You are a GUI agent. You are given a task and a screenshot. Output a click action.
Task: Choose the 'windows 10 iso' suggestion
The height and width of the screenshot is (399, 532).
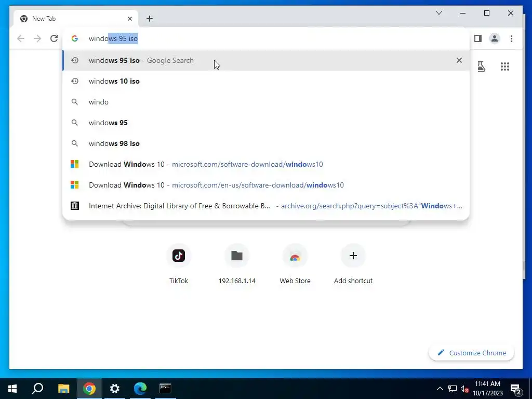[266, 81]
